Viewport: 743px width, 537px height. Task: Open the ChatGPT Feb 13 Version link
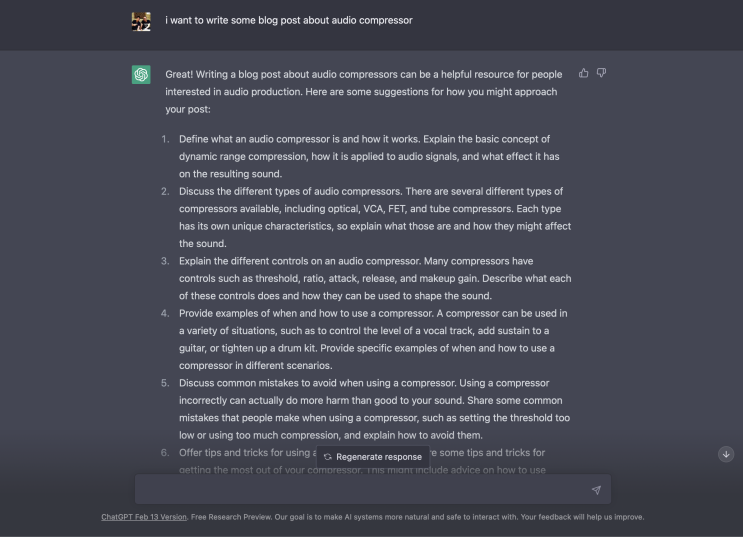tap(135, 517)
